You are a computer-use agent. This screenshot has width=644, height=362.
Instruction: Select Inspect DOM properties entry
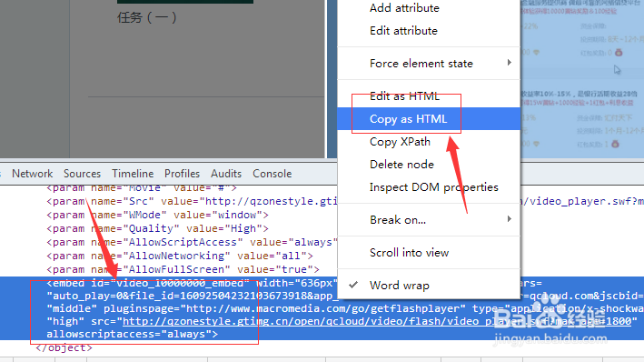click(433, 186)
